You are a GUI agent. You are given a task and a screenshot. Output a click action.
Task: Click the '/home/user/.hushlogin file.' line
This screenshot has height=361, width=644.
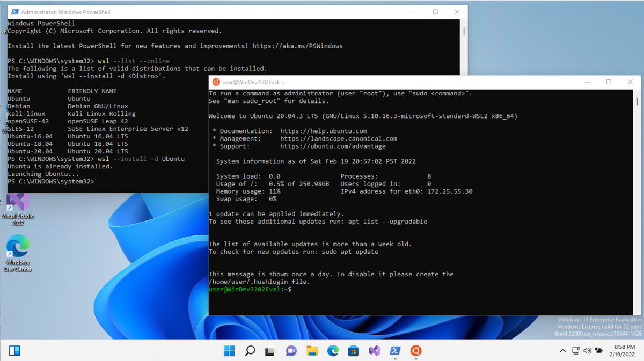click(x=259, y=282)
